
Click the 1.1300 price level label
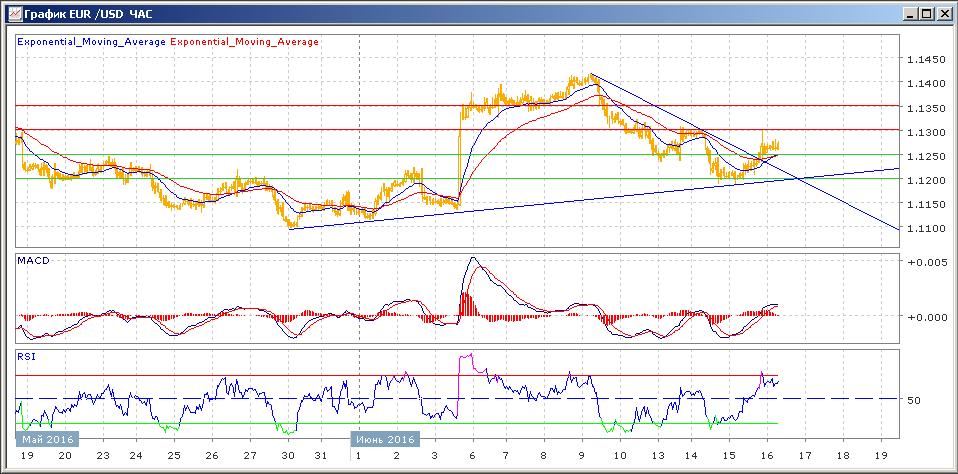click(x=925, y=133)
